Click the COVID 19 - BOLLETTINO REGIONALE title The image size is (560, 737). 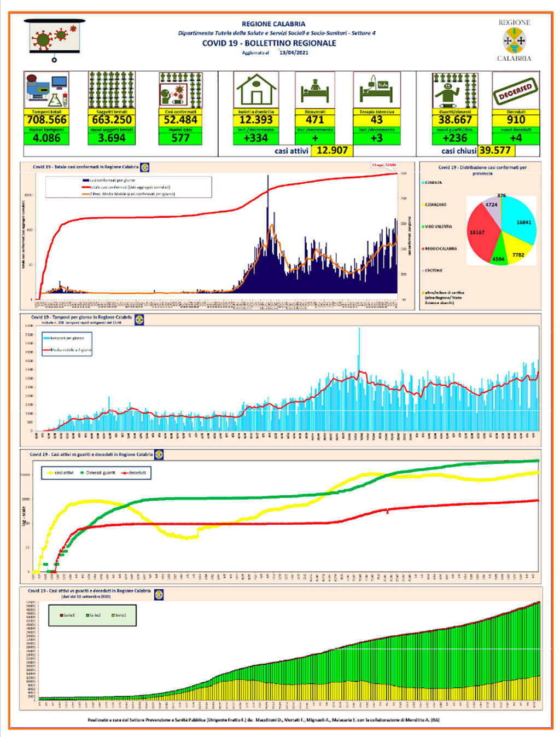269,43
